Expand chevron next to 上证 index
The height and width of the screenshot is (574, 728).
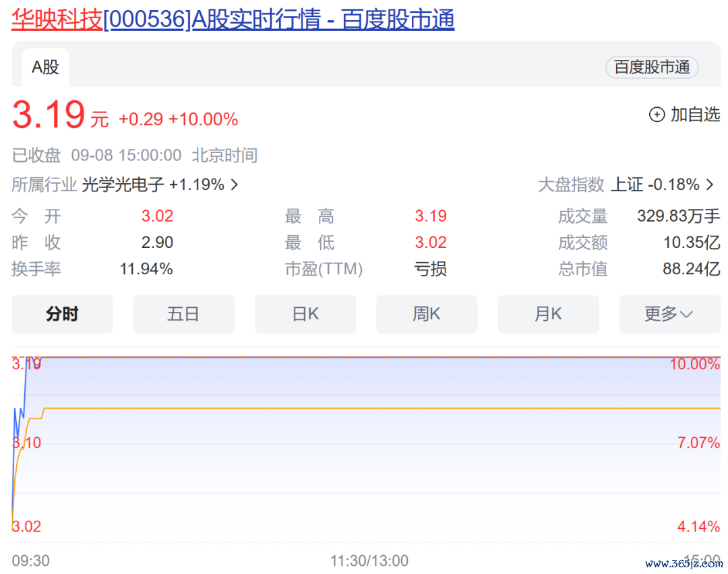709,185
